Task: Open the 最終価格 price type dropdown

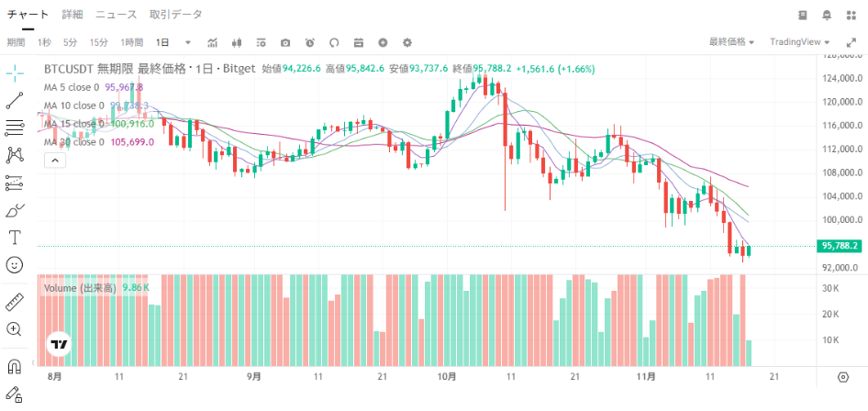Action: click(x=731, y=42)
